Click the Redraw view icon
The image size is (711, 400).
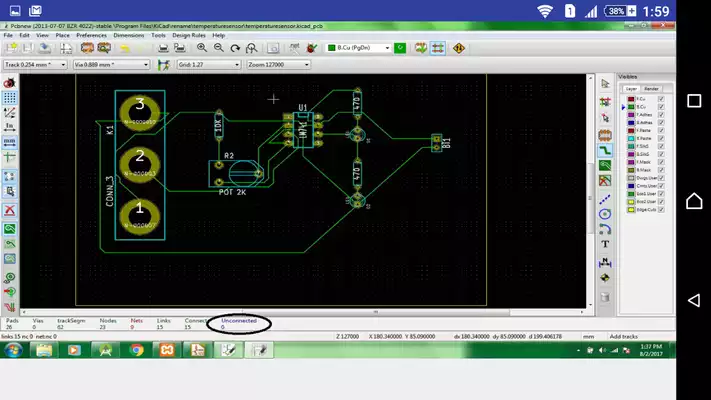click(x=235, y=48)
